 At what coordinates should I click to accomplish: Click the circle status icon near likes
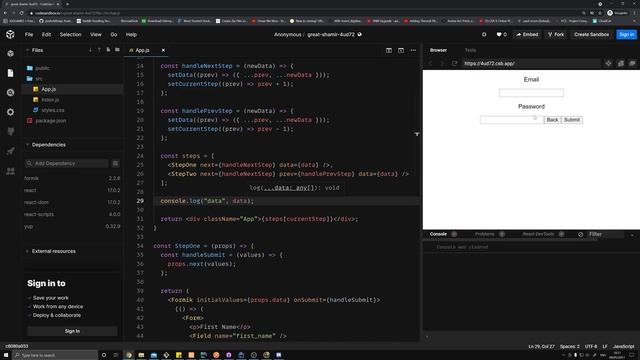pos(484,35)
